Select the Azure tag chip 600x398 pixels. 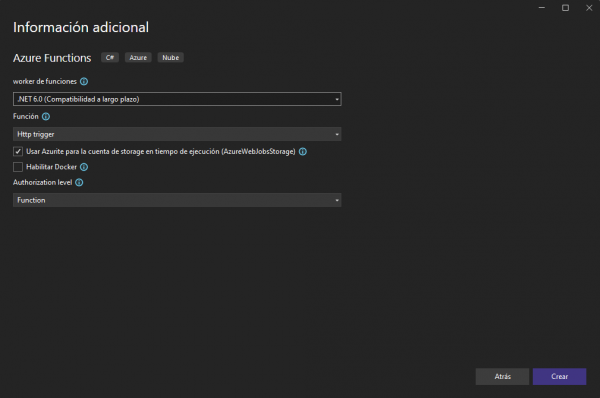point(138,57)
